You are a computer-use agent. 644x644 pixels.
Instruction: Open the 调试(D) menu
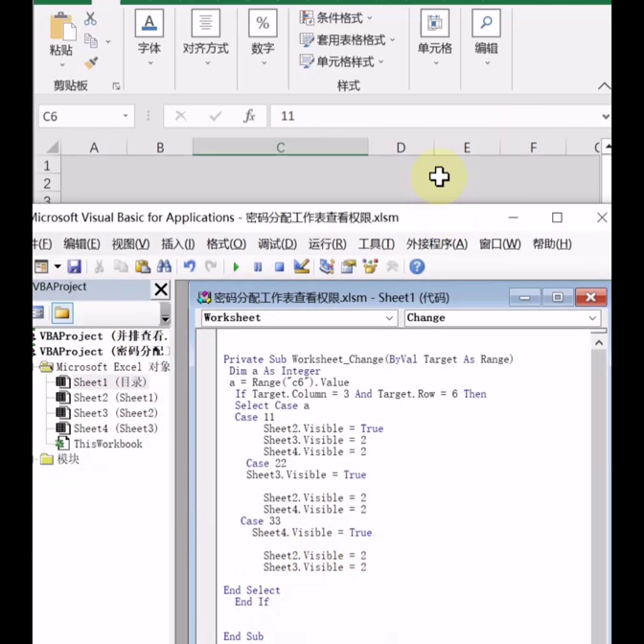pos(277,244)
